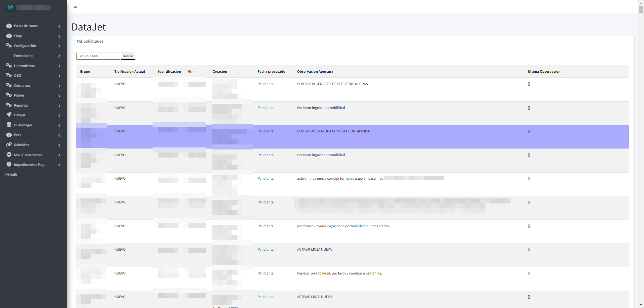Click the DBManager database icon
Viewport: 644px width, 308px height.
[x=9, y=125]
